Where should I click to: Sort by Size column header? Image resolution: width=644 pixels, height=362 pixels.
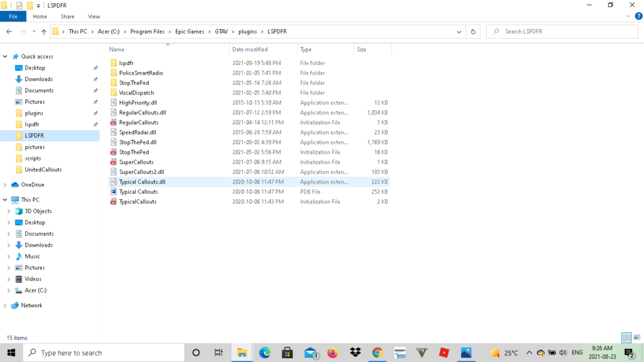(x=372, y=50)
